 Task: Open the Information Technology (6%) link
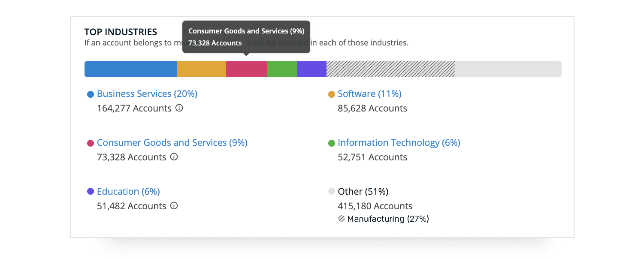[399, 142]
